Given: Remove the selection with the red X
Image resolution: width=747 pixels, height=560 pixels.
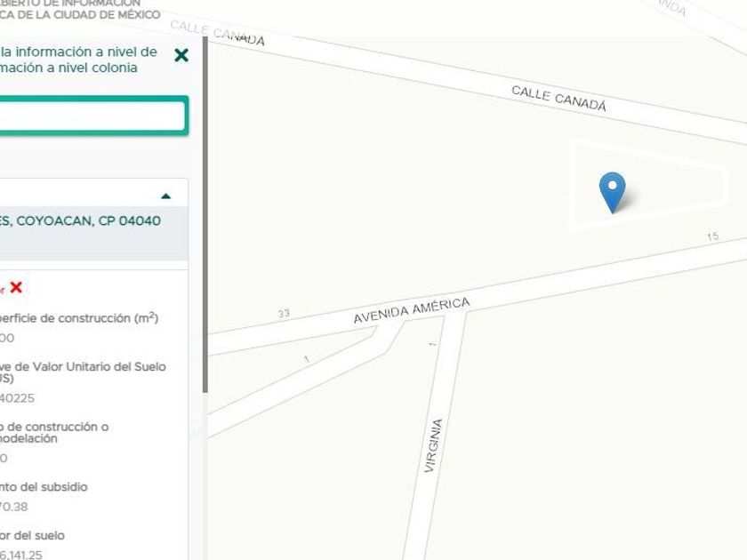Looking at the screenshot, I should coord(16,287).
